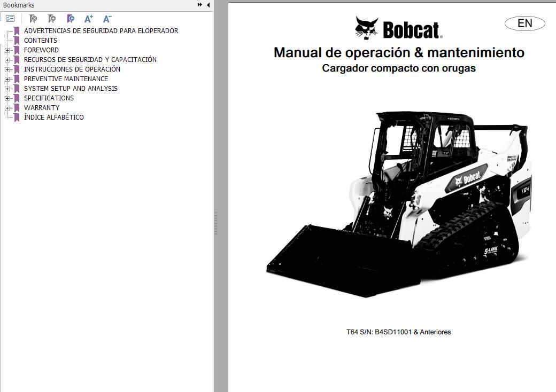The height and width of the screenshot is (392, 556).
Task: Expand the PREVENTIVE MAINTENANCE node
Action: point(7,79)
